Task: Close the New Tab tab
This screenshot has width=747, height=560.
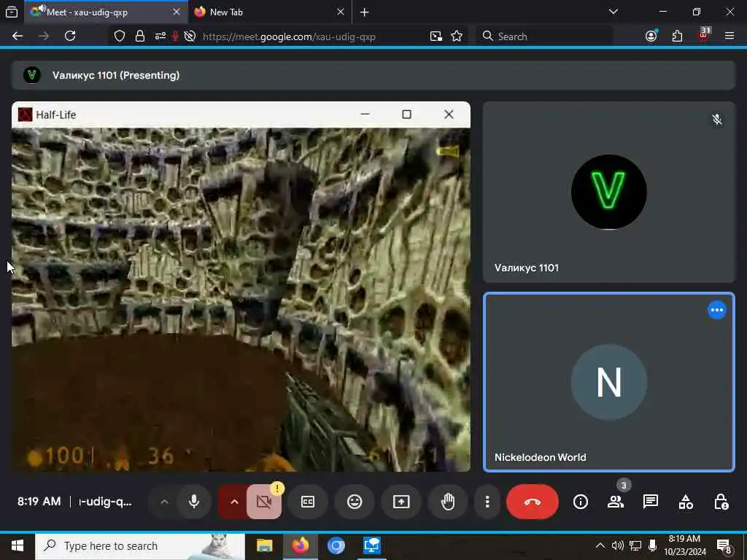Action: click(x=340, y=12)
